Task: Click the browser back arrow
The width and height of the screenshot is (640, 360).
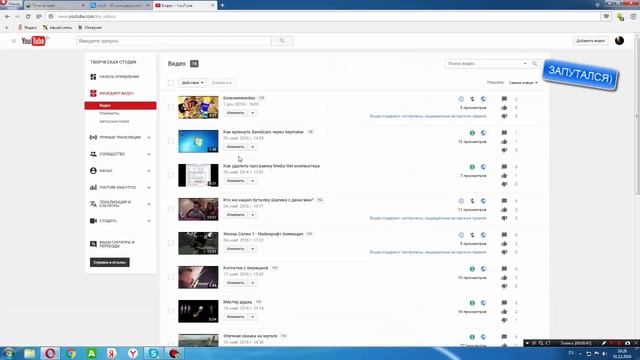Action: [x=7, y=16]
